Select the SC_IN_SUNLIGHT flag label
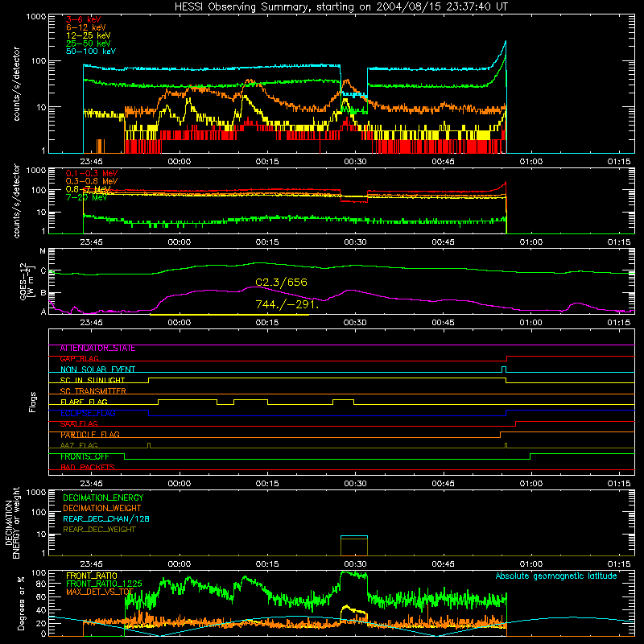Viewport: 644px width, 644px height. [x=93, y=380]
